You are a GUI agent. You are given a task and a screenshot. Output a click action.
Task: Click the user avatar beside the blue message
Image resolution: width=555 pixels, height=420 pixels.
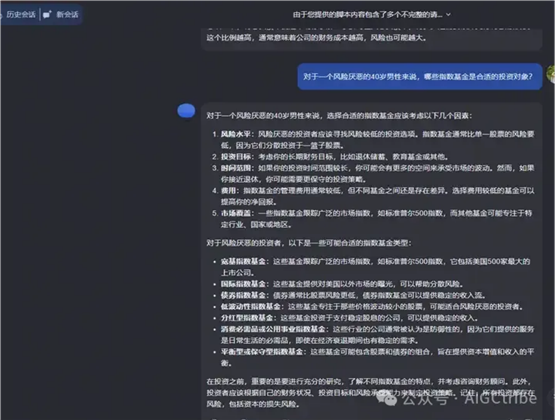coord(551,74)
